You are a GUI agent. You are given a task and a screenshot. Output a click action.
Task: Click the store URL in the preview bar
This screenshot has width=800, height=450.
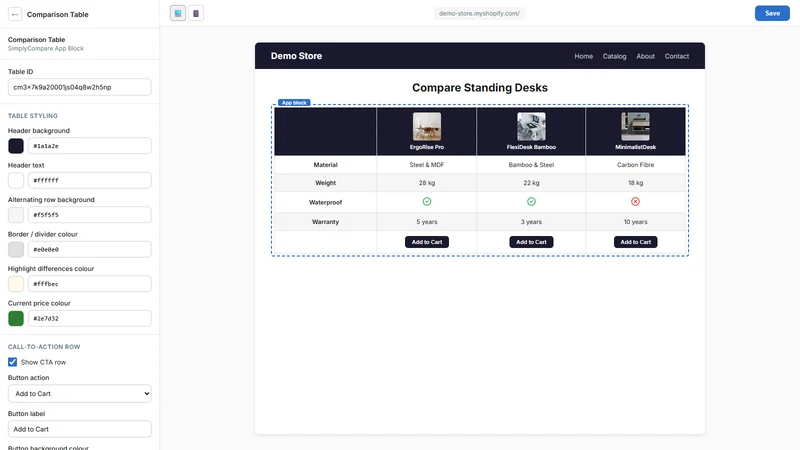pos(479,13)
